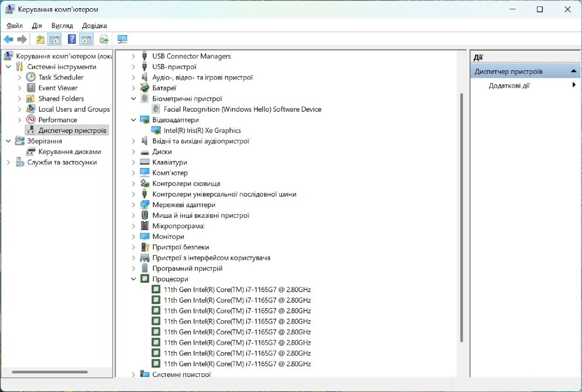Collapse the Процесори category

(133, 279)
